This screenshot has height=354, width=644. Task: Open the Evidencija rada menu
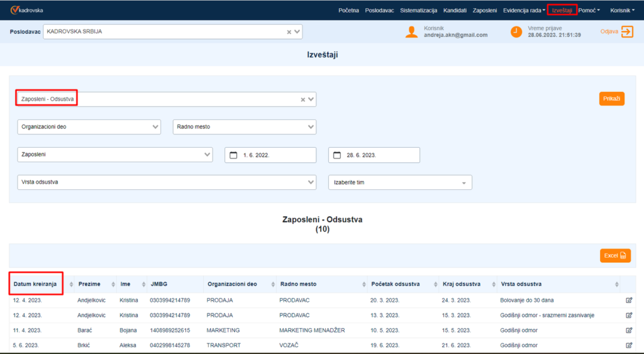click(525, 10)
